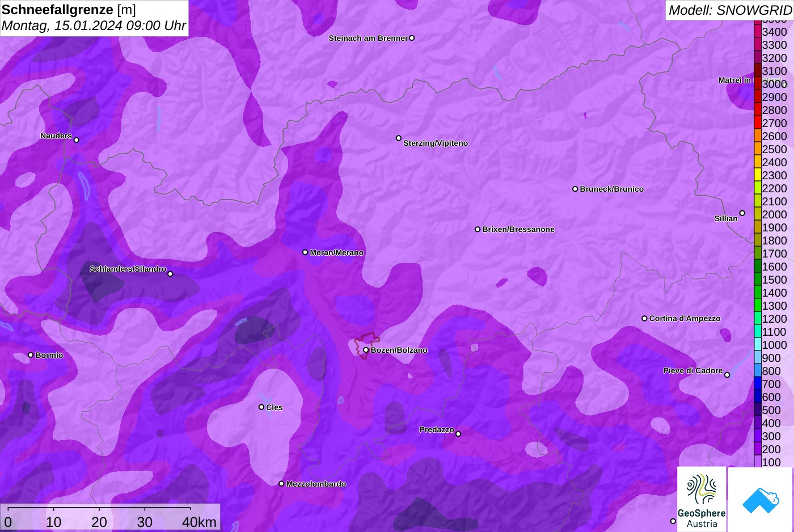The image size is (794, 532).
Task: Click the Modell: SNOWGRID label
Action: pos(730,10)
